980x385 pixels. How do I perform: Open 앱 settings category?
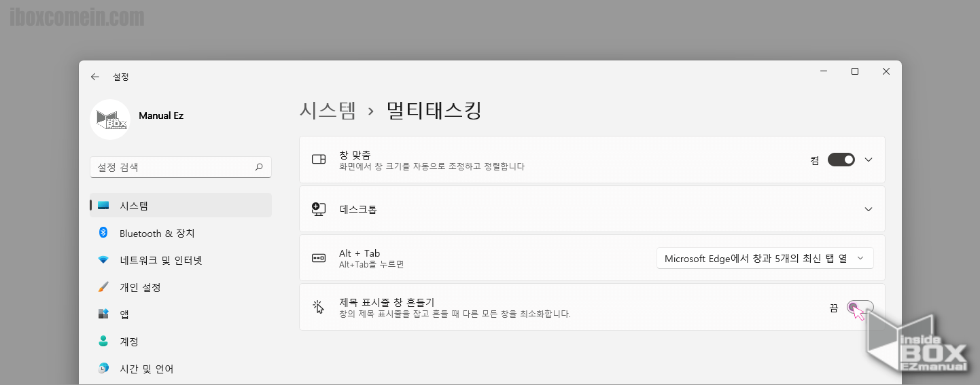[x=181, y=314]
